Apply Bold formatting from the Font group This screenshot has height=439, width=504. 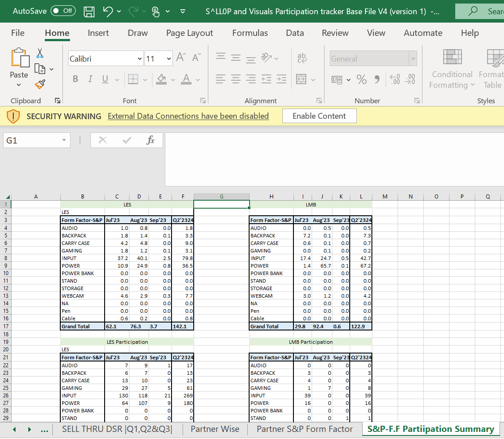(x=75, y=79)
